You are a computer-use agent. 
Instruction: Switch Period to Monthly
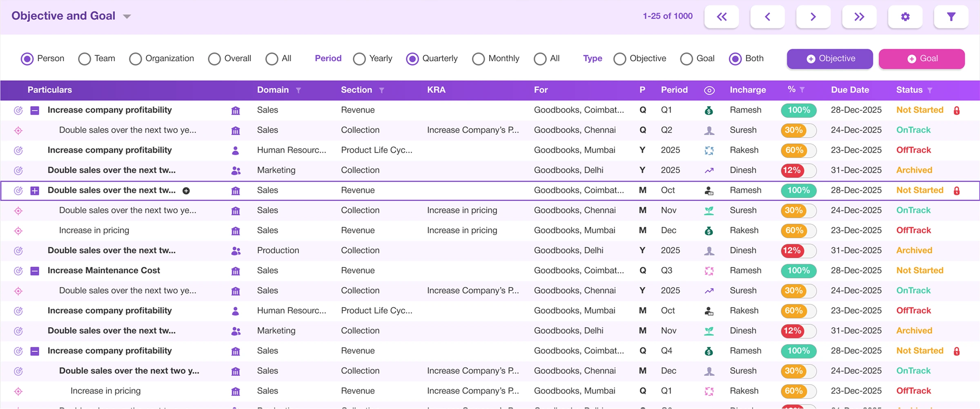478,59
